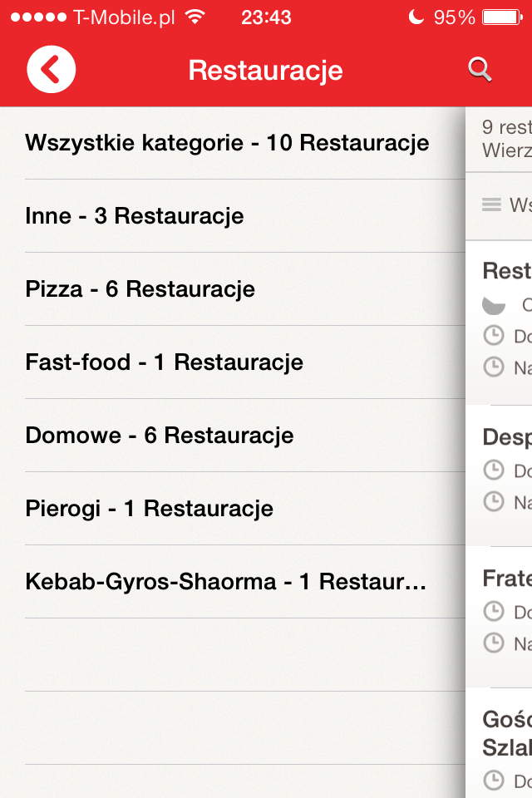Open search with the magnifier icon
This screenshot has width=532, height=798.
(480, 70)
